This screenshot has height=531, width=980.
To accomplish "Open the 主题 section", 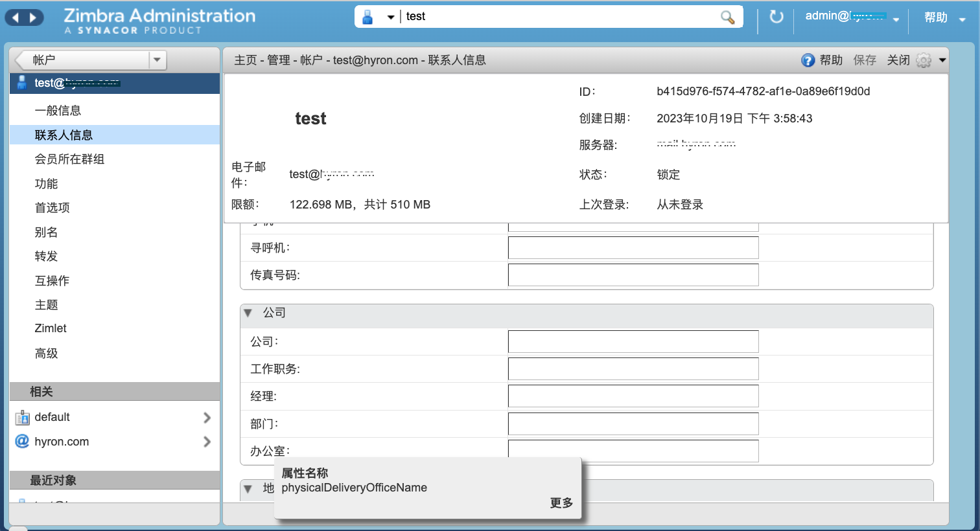I will [x=115, y=305].
